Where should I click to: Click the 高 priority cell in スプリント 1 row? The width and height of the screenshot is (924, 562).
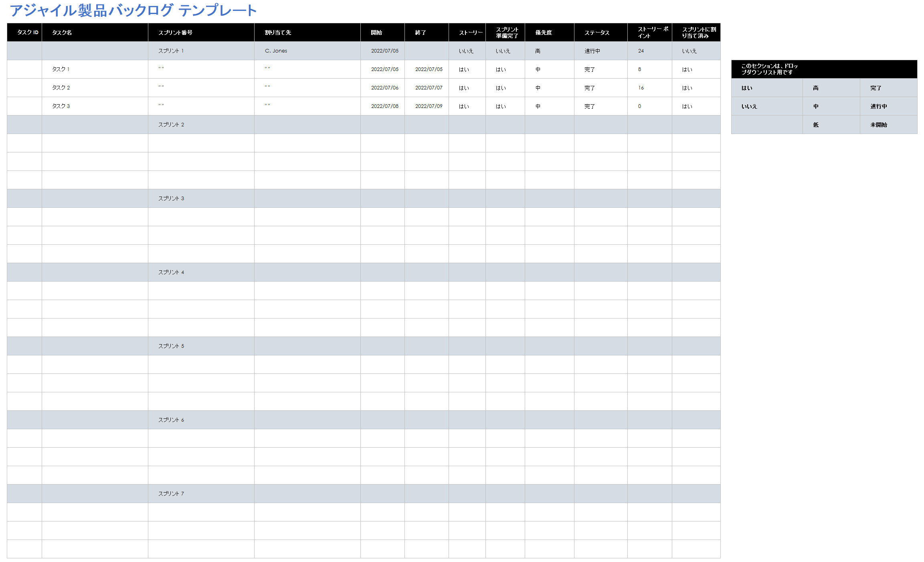[550, 51]
